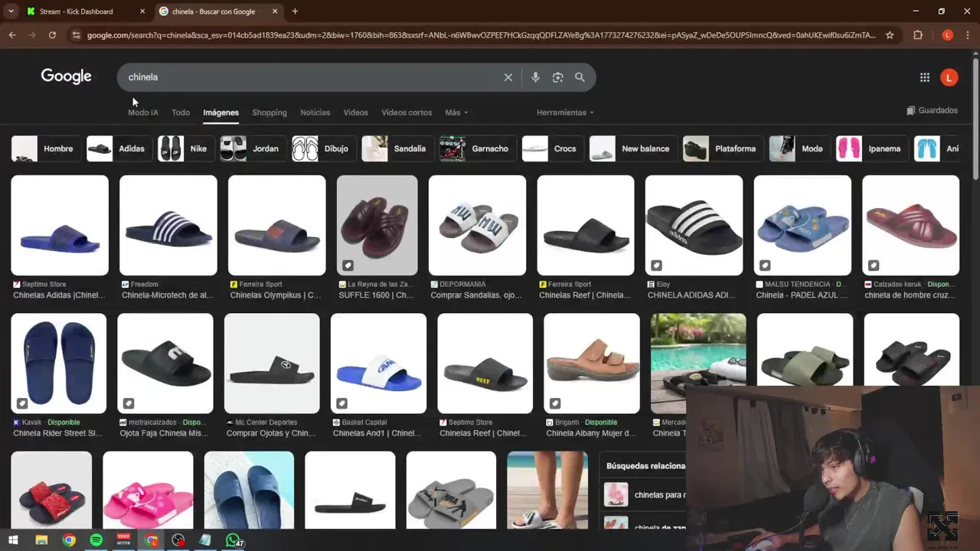Open the Septimo Store Chinelas Adidas image
This screenshot has width=980, height=551.
(x=60, y=225)
